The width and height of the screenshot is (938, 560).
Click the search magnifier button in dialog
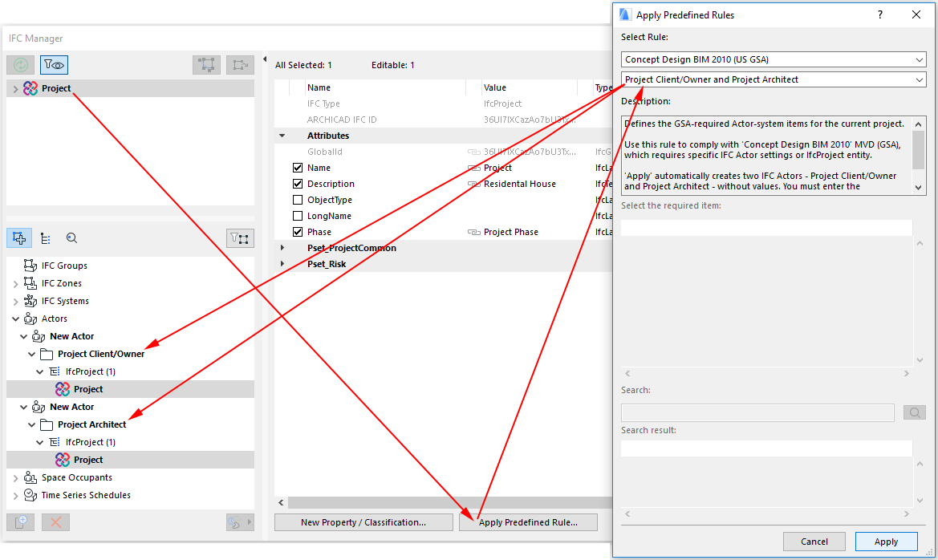pyautogui.click(x=914, y=412)
